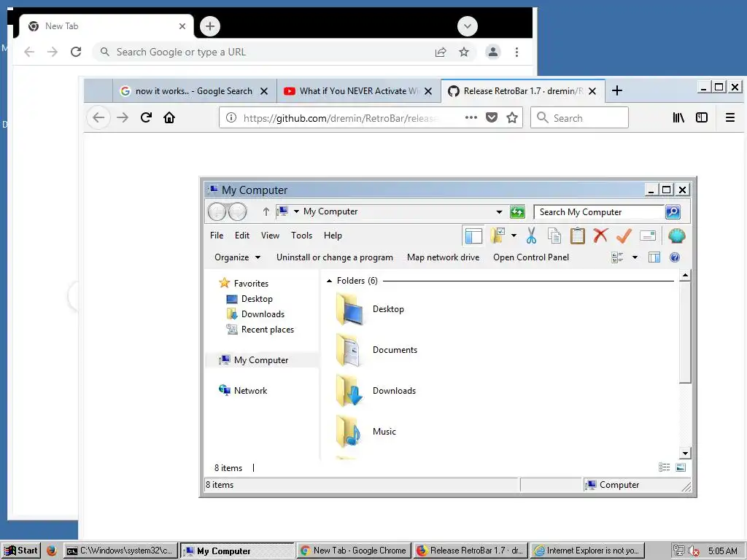Open new tab in Firefox
Image resolution: width=747 pixels, height=560 pixels.
click(x=617, y=90)
